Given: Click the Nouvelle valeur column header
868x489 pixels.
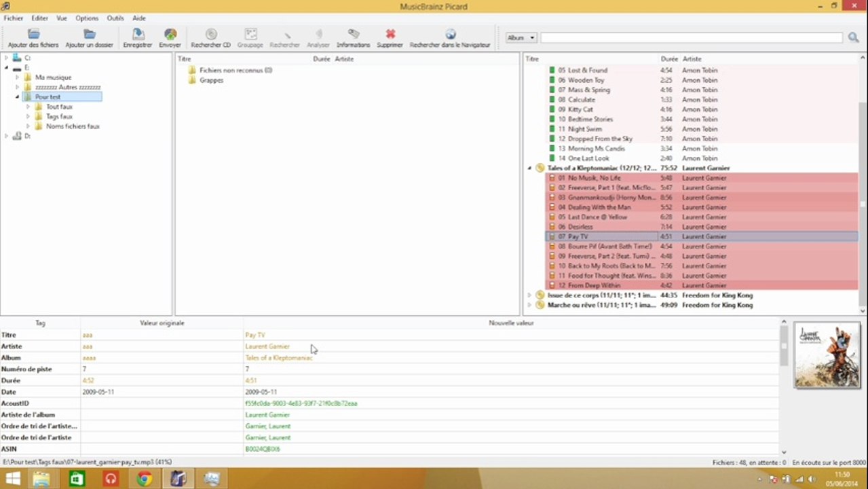Looking at the screenshot, I should (511, 323).
